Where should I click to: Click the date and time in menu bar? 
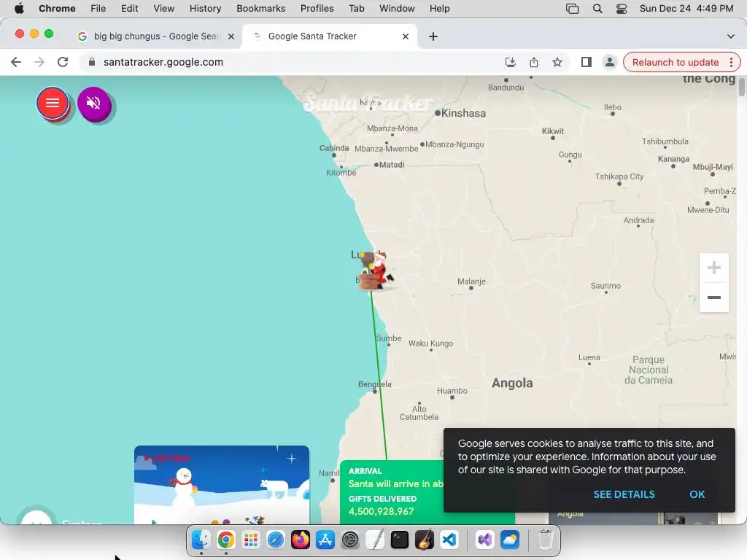(x=686, y=9)
